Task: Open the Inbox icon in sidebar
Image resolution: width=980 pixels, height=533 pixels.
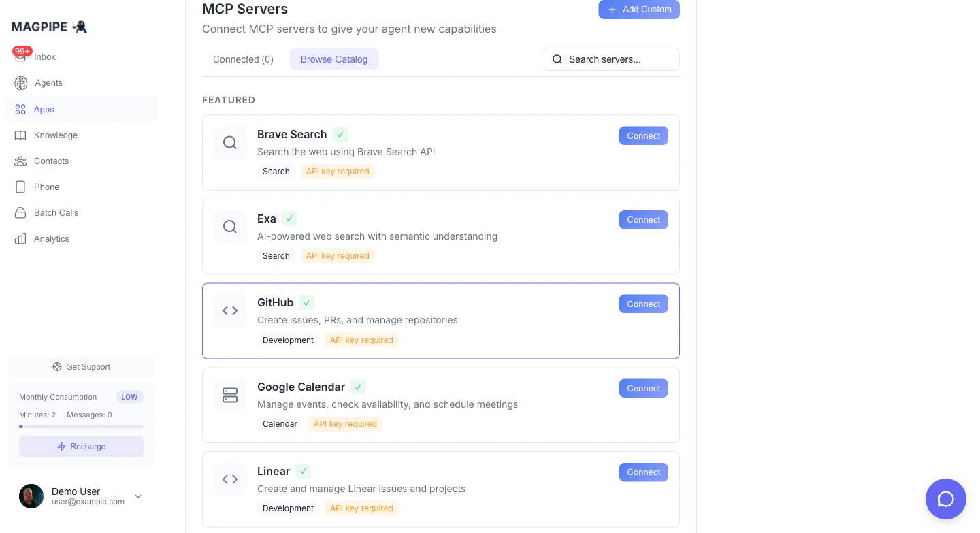Action: click(x=20, y=57)
